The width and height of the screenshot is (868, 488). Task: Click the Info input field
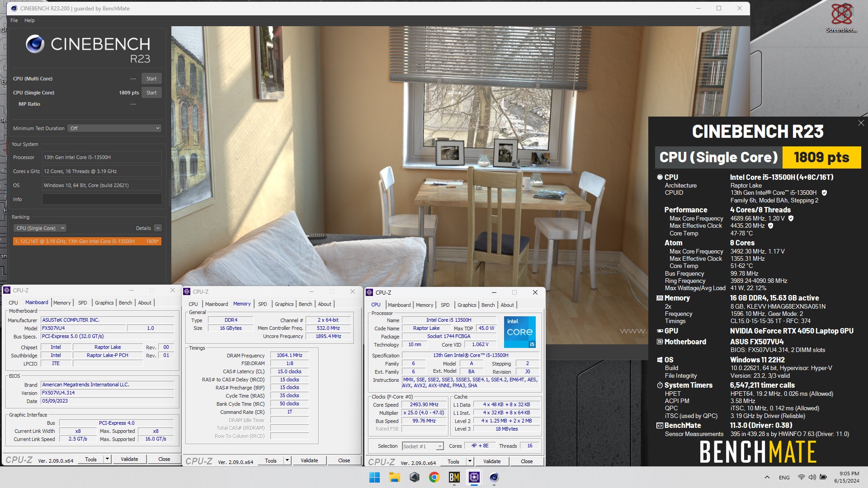tap(102, 199)
